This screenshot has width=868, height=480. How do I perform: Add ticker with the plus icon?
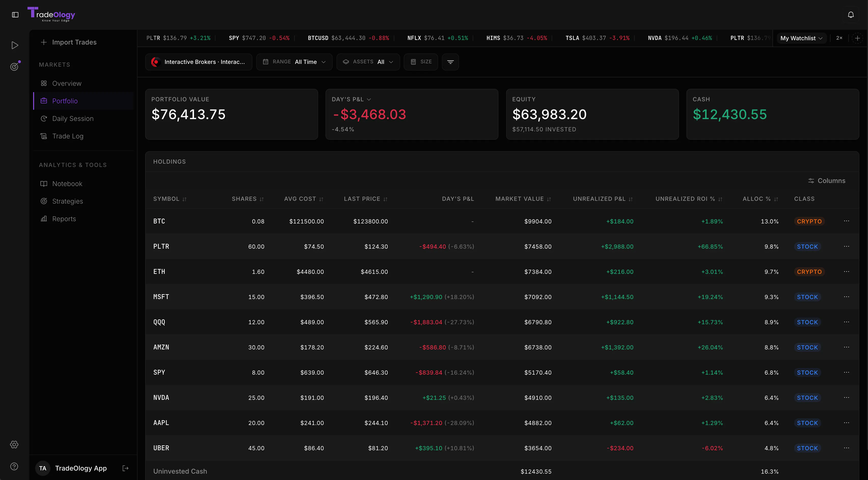[858, 38]
